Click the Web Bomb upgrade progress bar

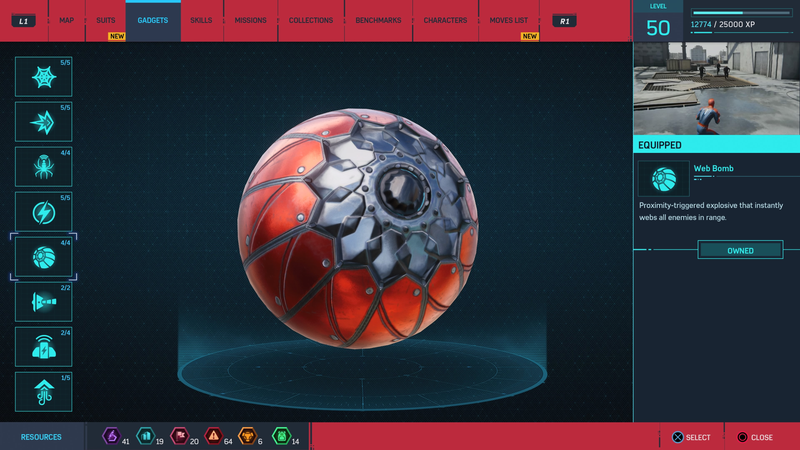pos(746,177)
